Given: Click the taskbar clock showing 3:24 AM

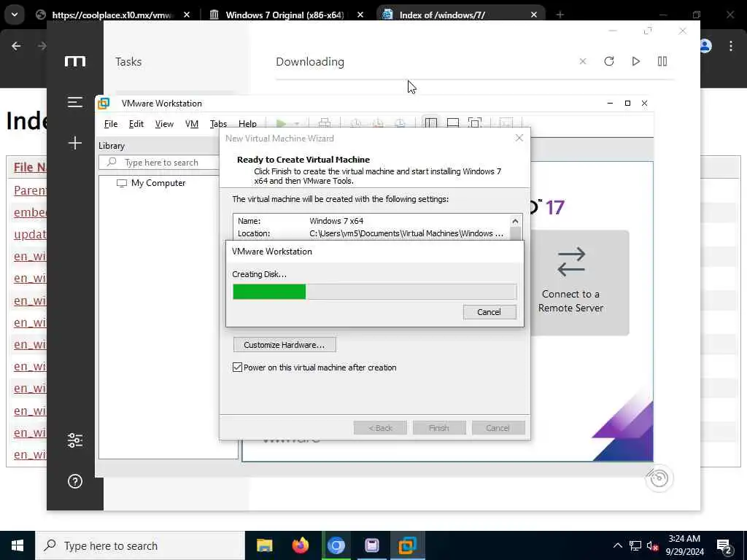Looking at the screenshot, I should 684,545.
